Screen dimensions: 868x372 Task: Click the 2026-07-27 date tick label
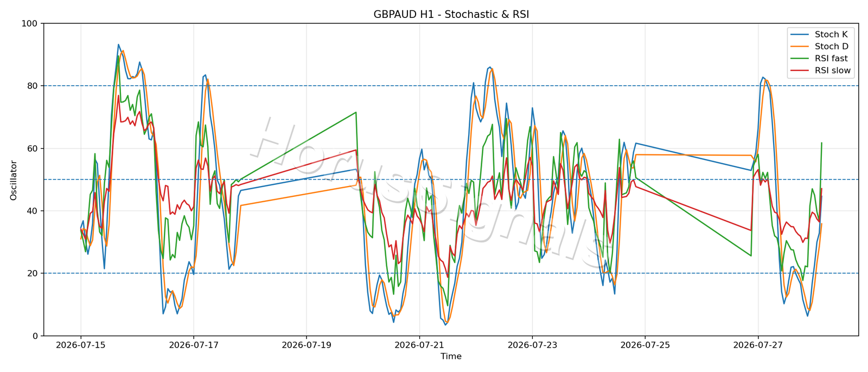(758, 345)
